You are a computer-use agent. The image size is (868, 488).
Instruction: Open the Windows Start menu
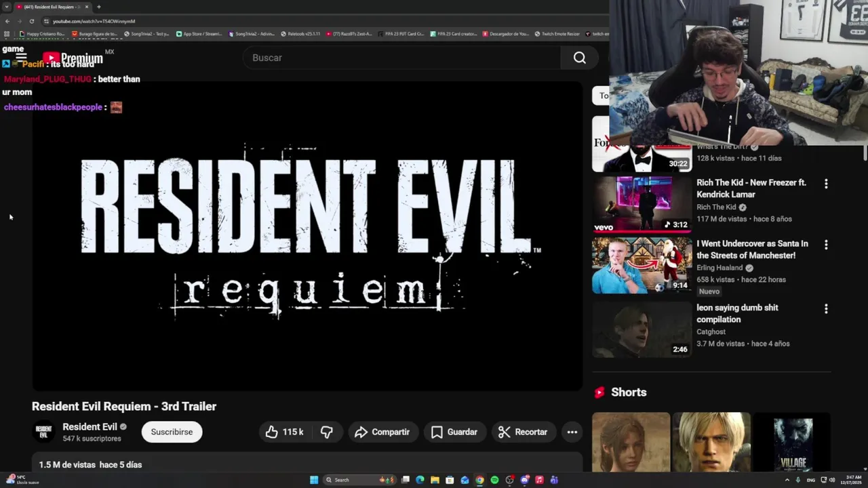(314, 480)
